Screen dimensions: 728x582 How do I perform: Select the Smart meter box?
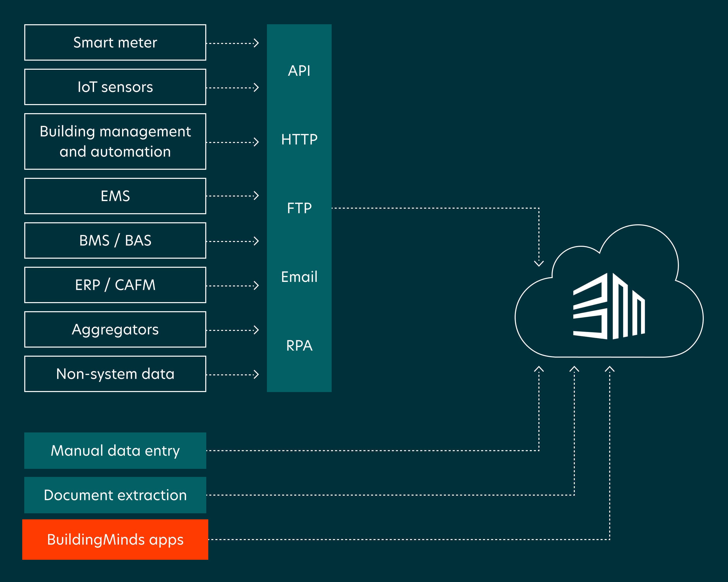[115, 42]
